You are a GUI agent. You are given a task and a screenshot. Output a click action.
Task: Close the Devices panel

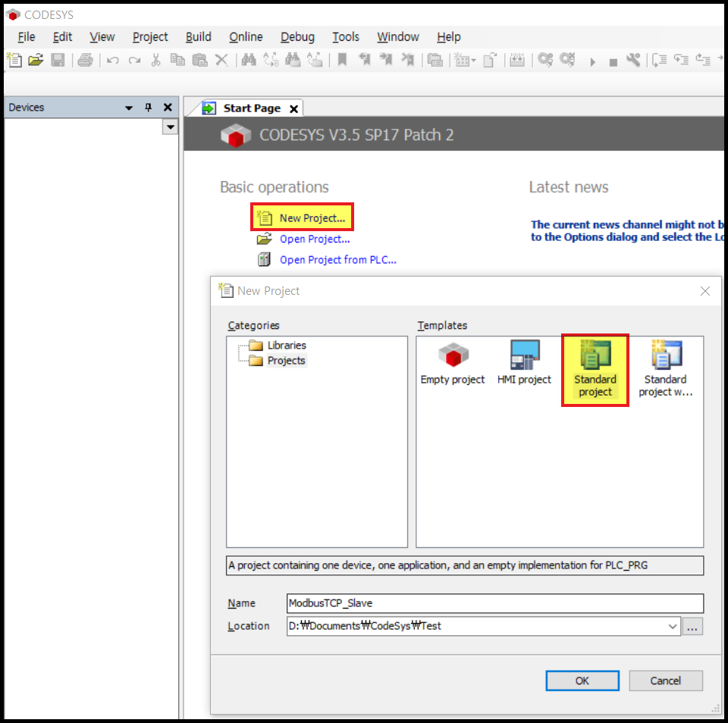tap(168, 107)
